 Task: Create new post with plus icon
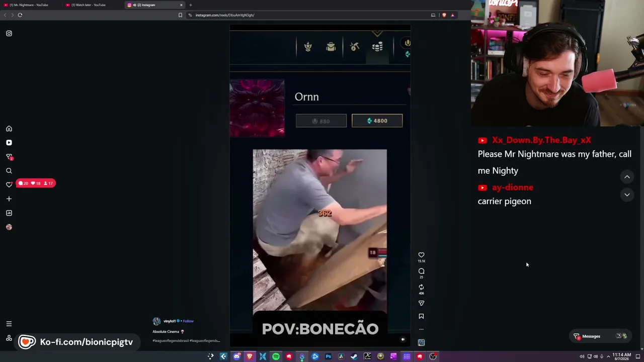9,199
